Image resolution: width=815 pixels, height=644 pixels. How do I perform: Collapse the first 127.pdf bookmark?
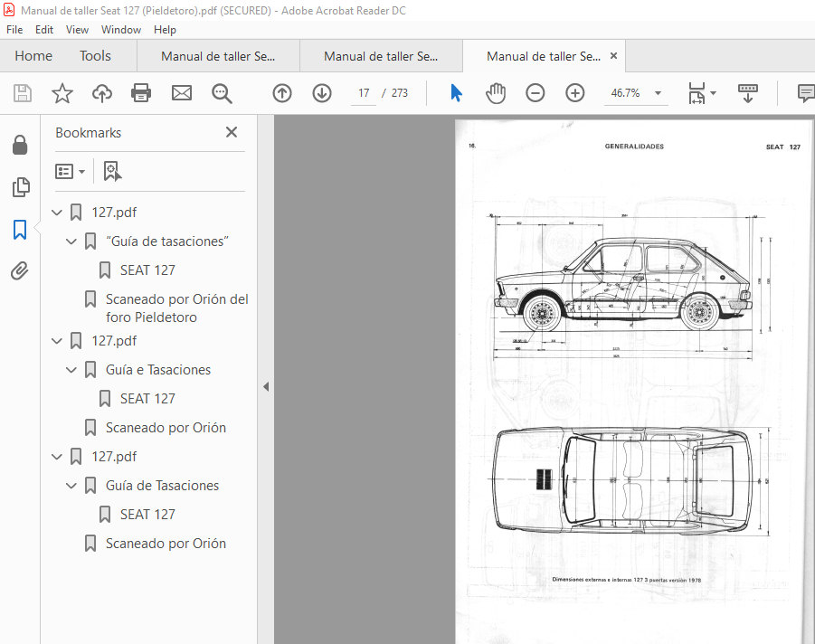[x=57, y=213]
